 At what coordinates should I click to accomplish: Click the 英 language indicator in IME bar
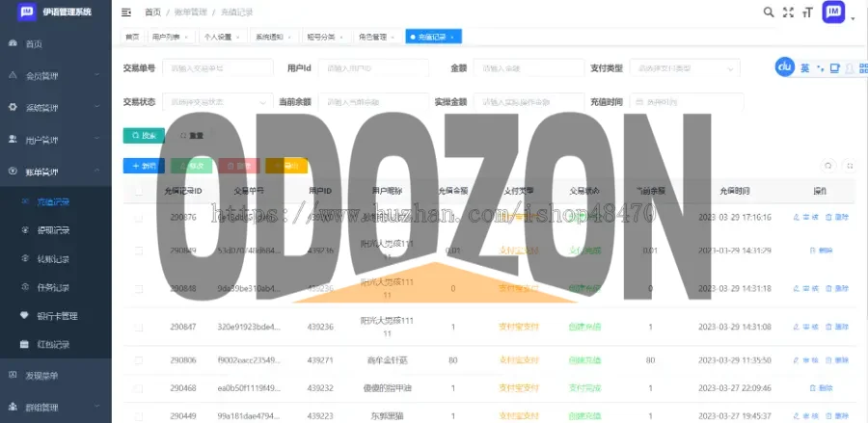(x=805, y=68)
